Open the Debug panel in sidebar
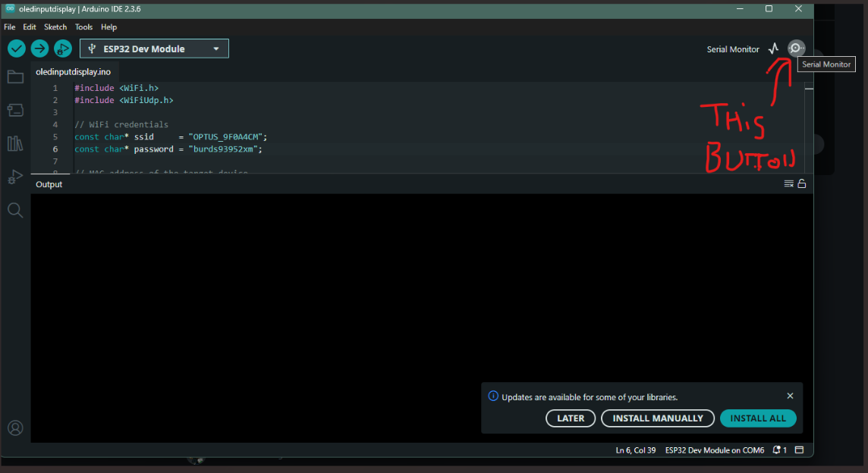 15,177
